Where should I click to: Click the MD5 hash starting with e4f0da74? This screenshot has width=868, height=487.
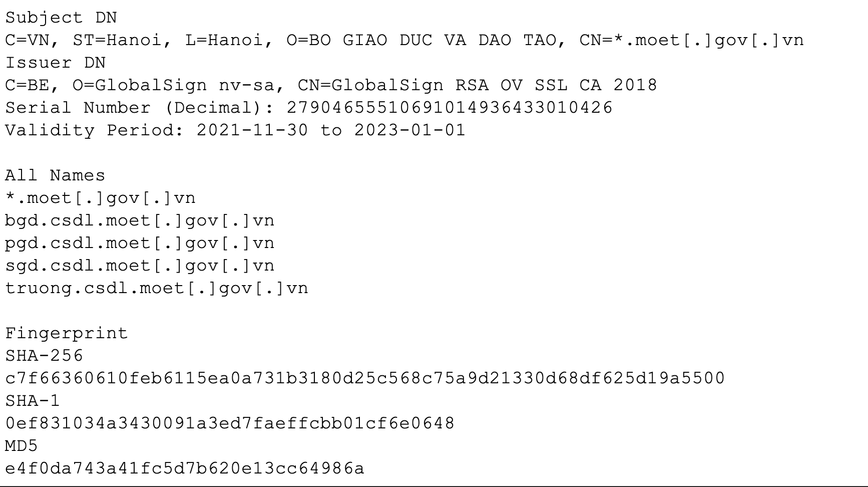pos(185,469)
